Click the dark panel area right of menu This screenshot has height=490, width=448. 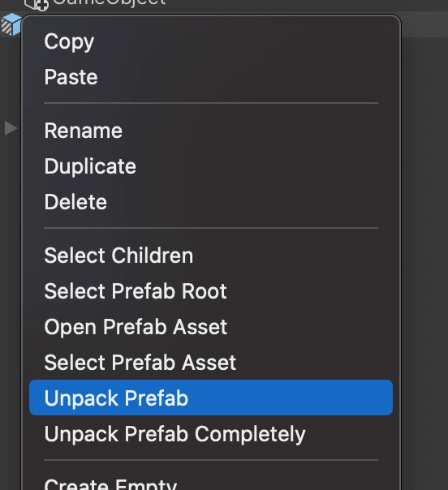pyautogui.click(x=425, y=250)
